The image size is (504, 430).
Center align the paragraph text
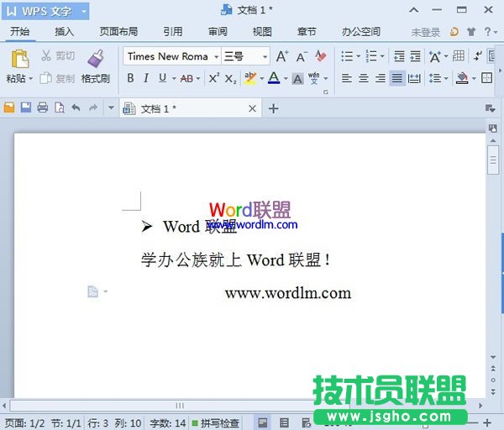364,78
